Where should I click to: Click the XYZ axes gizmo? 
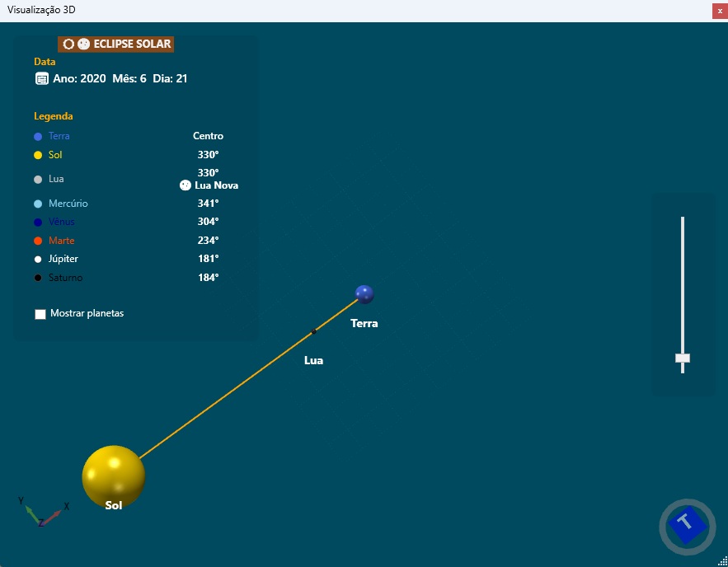point(42,512)
